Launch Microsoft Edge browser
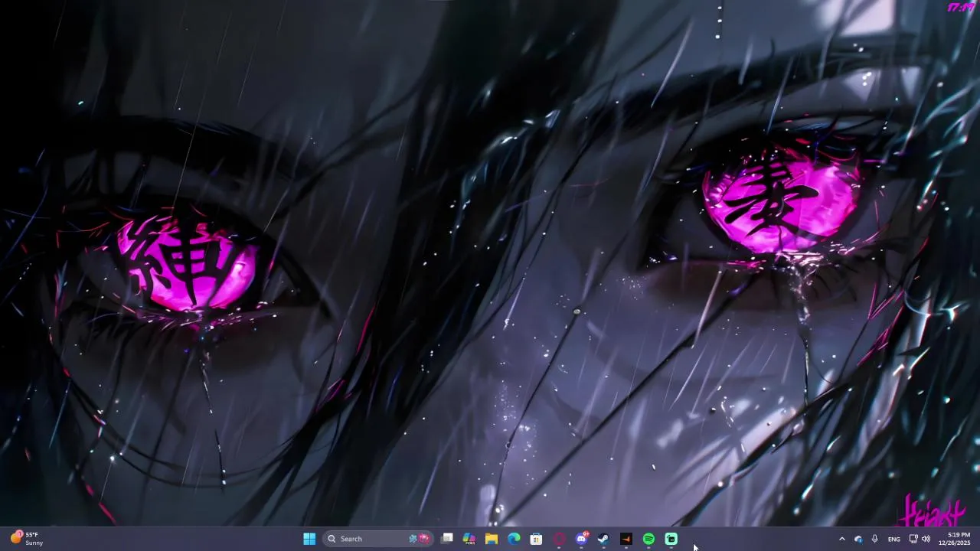The width and height of the screenshot is (980, 551). (x=514, y=539)
